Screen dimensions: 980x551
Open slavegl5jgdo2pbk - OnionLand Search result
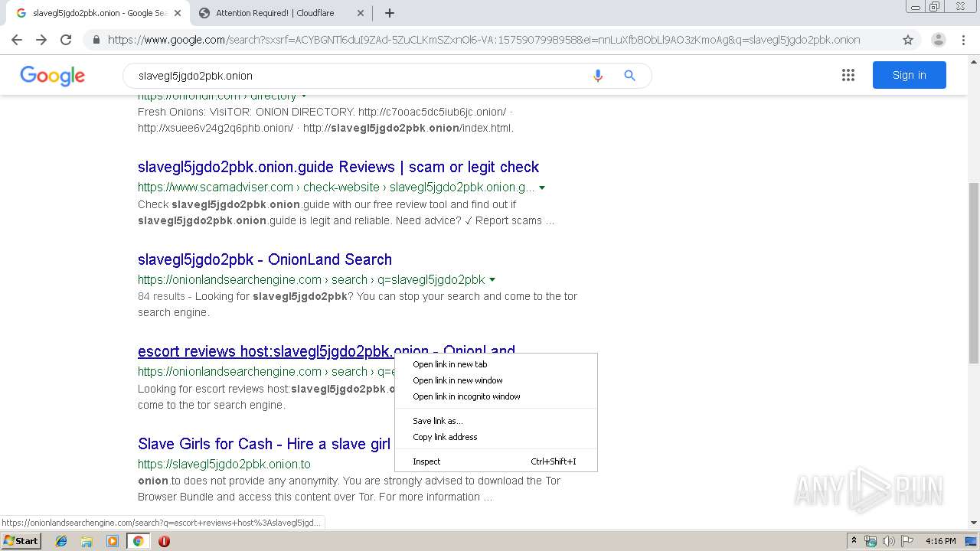pyautogui.click(x=265, y=259)
